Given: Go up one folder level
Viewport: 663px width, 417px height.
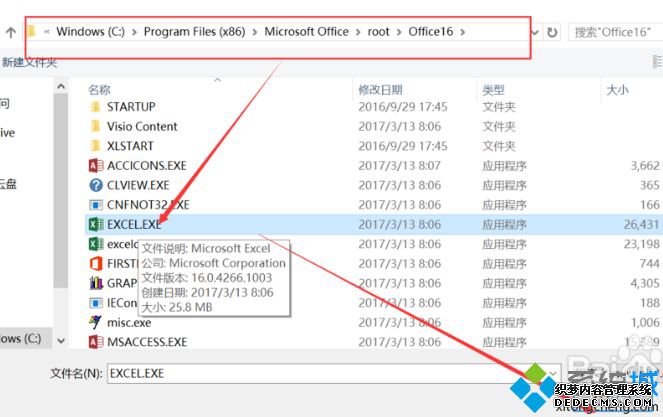Looking at the screenshot, I should [x=11, y=32].
